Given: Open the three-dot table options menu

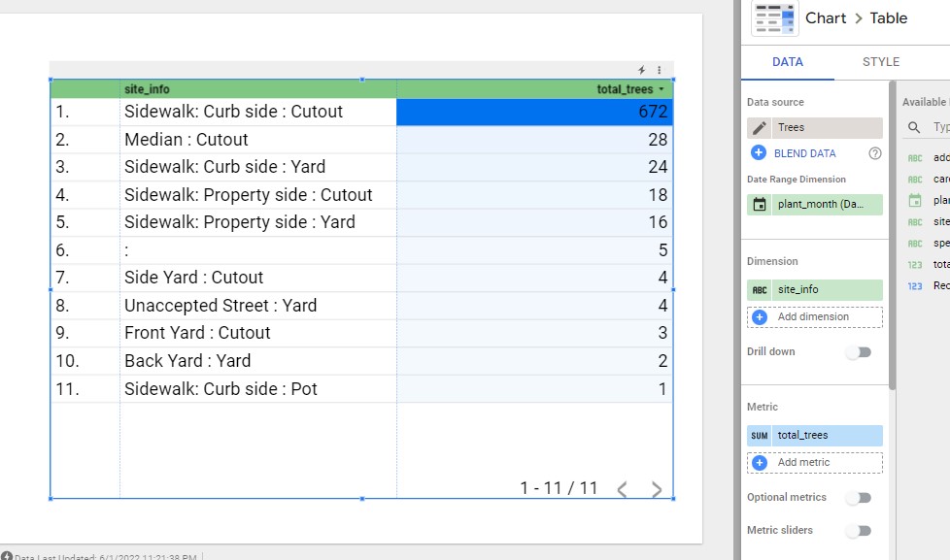Looking at the screenshot, I should pos(660,70).
